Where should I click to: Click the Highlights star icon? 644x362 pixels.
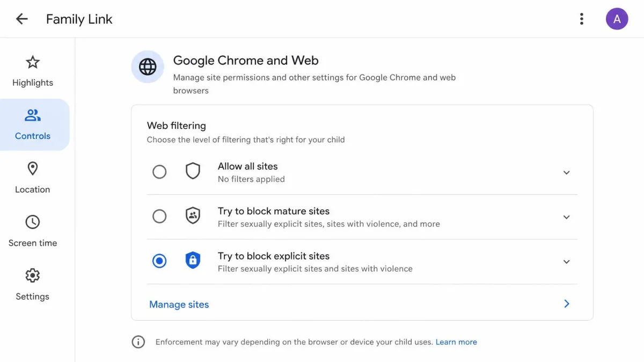click(x=33, y=62)
